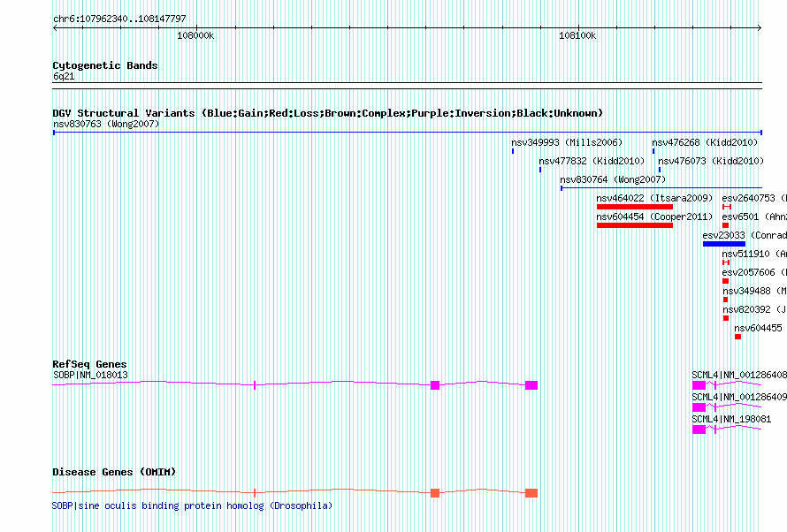
Task: Click the Disease Genes (OMIM) track title
Action: click(114, 472)
